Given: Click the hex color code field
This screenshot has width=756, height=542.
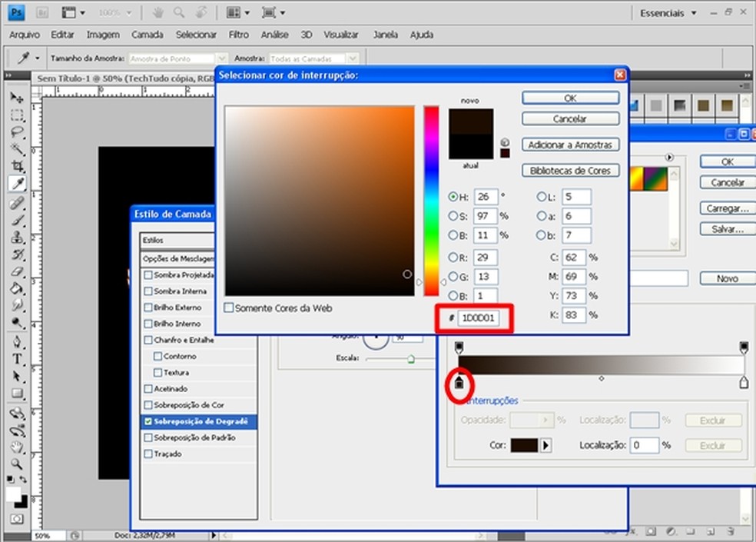Looking at the screenshot, I should coord(479,318).
